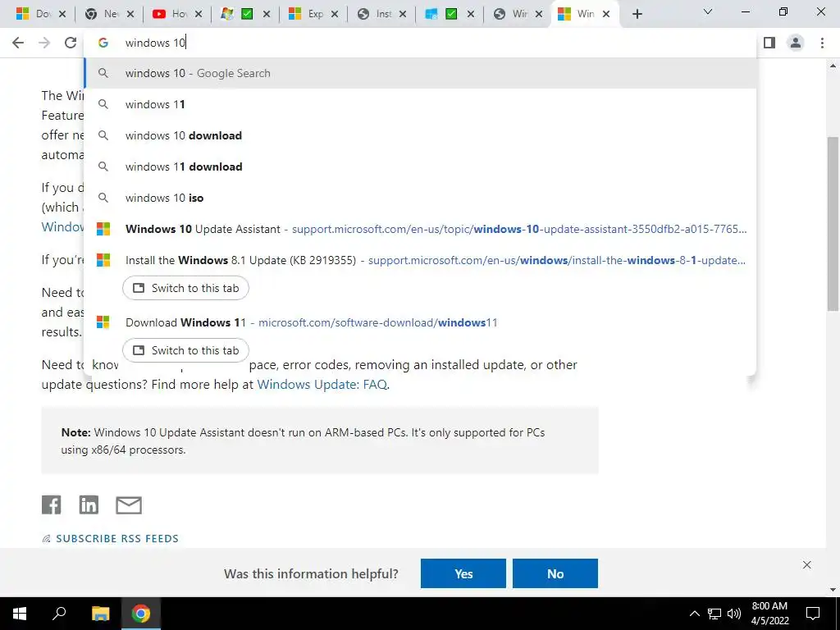Image resolution: width=840 pixels, height=630 pixels.
Task: Close the 'Inst' tab
Action: pyautogui.click(x=403, y=15)
